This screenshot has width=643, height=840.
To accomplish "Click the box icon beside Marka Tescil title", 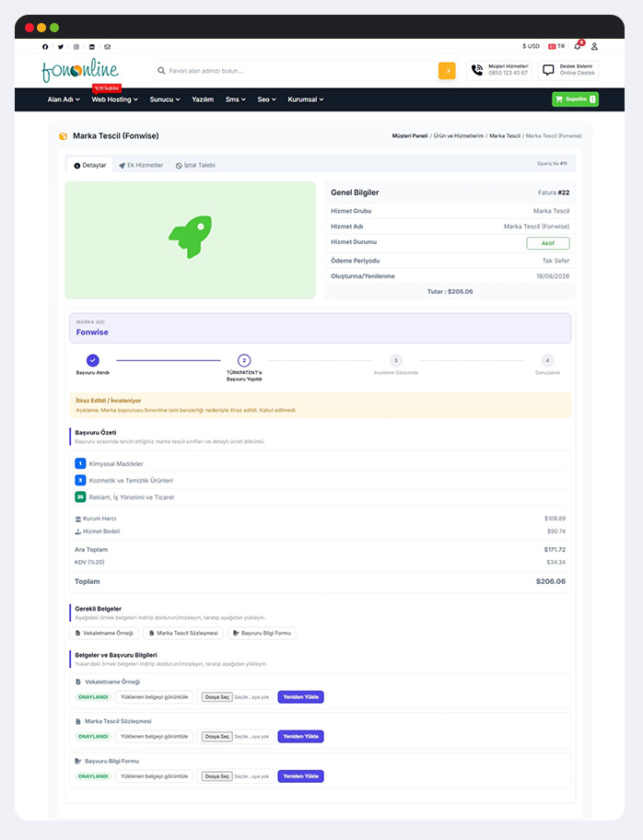I will [x=64, y=136].
